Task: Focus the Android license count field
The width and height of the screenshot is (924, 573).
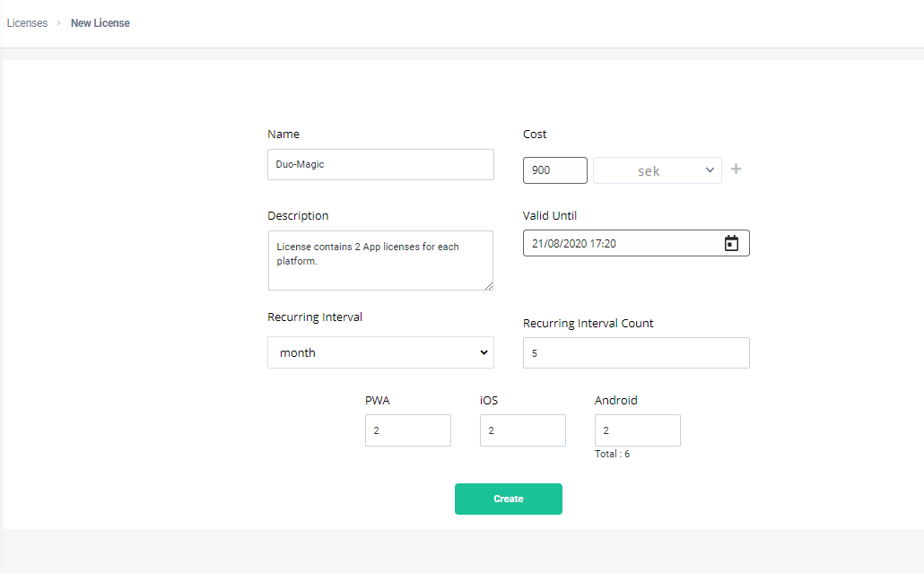Action: pos(638,430)
